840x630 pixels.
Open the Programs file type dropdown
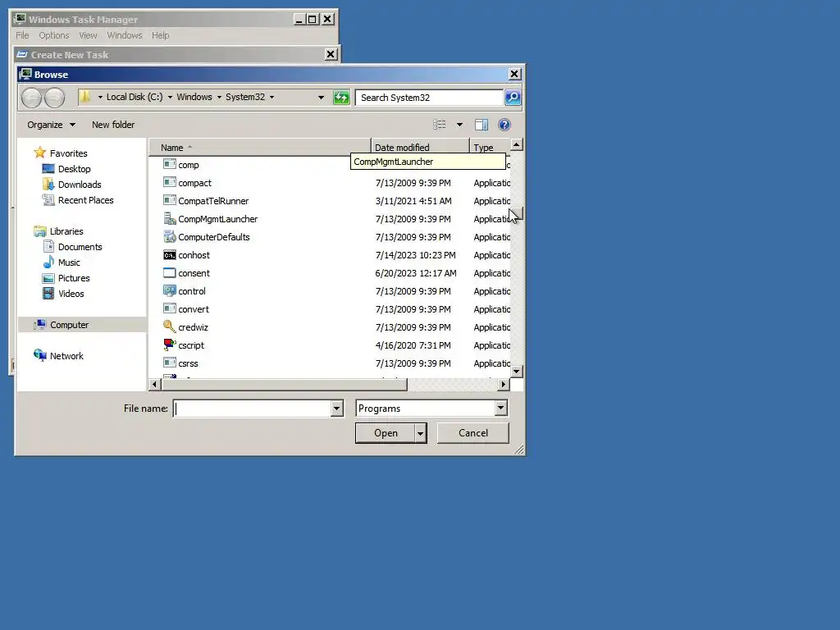point(500,409)
